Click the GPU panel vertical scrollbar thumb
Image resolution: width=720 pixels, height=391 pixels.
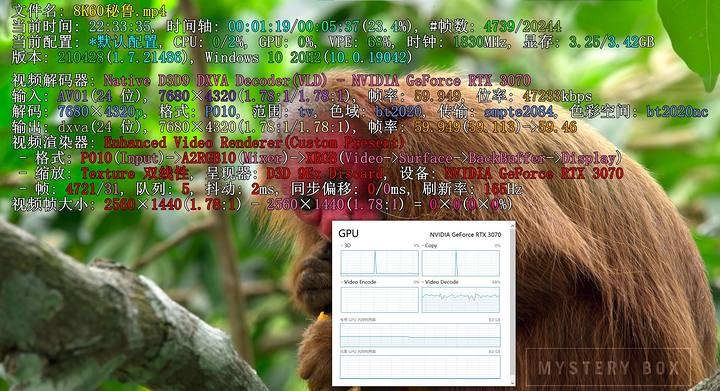[512, 303]
